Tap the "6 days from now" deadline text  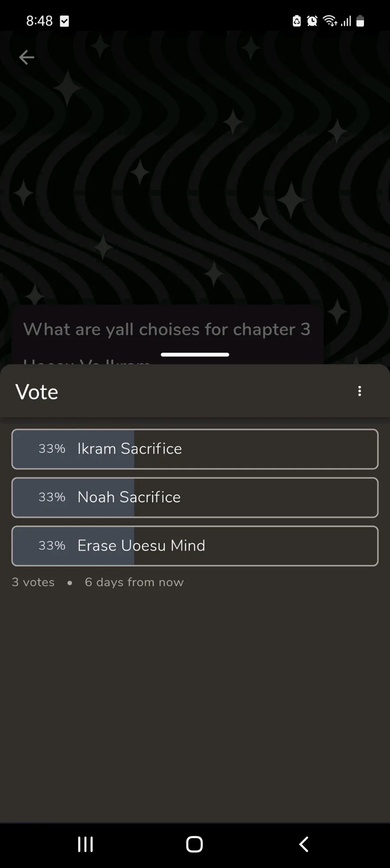(x=134, y=582)
